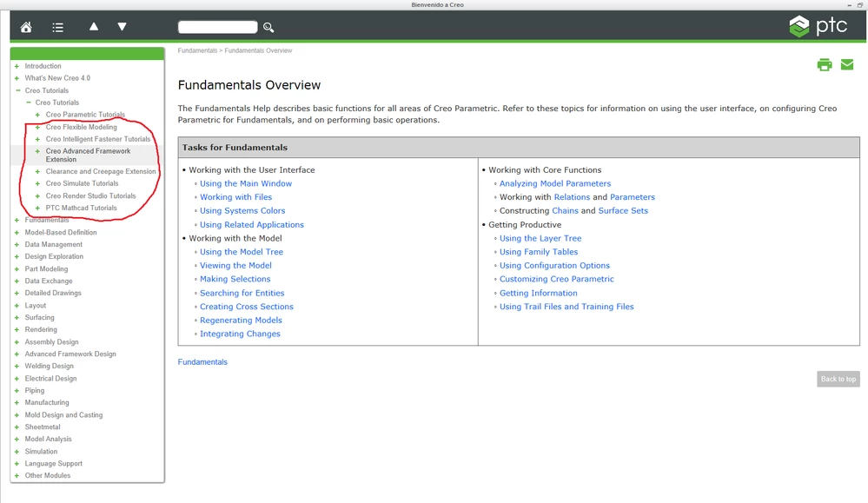868x503 pixels.
Task: Click the magnifier search icon
Action: (x=268, y=27)
